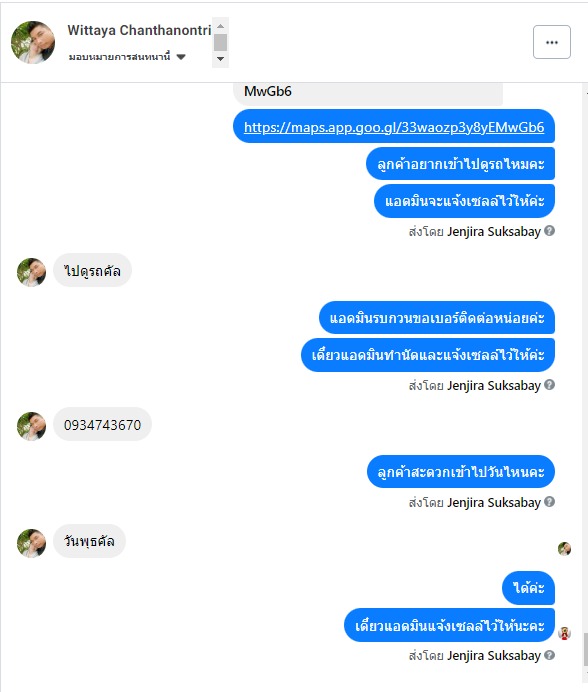Click the name scroll up arrow
The height and width of the screenshot is (692, 588).
pos(220,26)
